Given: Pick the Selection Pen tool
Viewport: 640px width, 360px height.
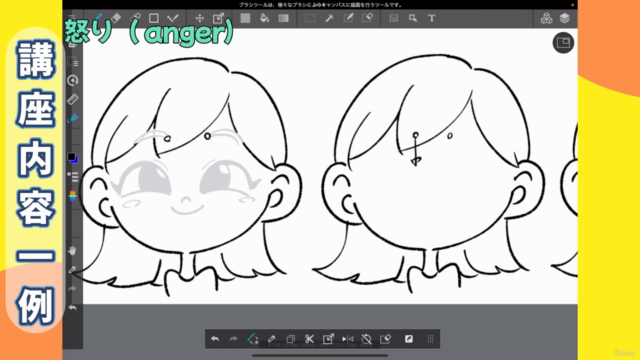Looking at the screenshot, I should (x=348, y=18).
